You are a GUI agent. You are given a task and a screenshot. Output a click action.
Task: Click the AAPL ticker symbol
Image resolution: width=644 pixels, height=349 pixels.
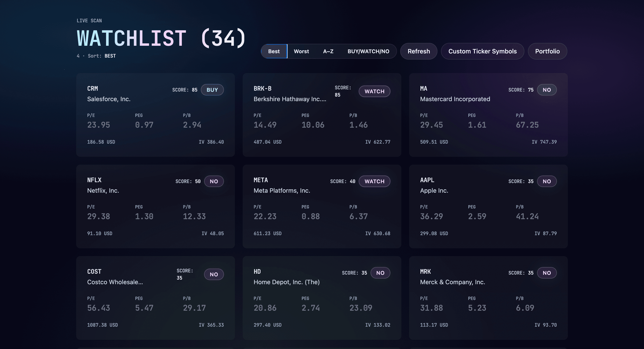[427, 180]
